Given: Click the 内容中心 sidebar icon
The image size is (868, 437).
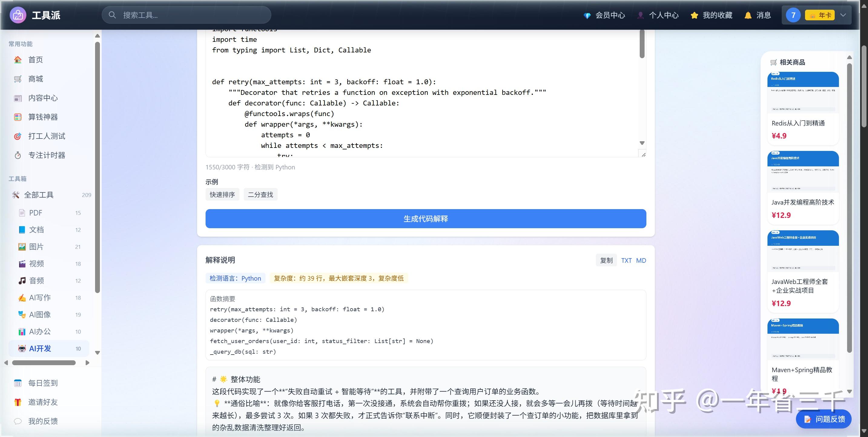Looking at the screenshot, I should coord(18,98).
